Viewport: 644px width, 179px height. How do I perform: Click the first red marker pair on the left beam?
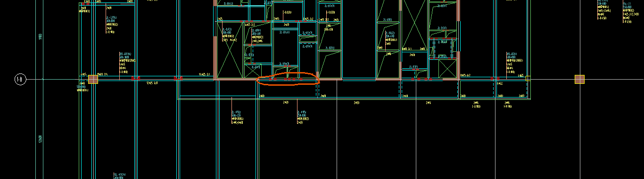tap(136, 78)
